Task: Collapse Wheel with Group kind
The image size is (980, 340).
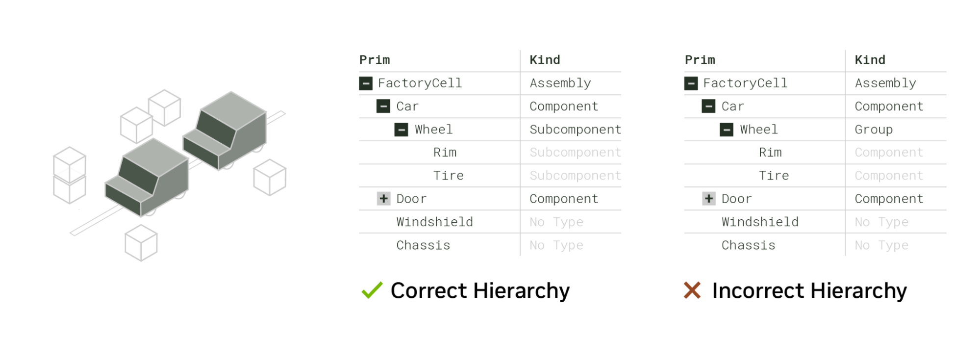Action: (x=727, y=130)
